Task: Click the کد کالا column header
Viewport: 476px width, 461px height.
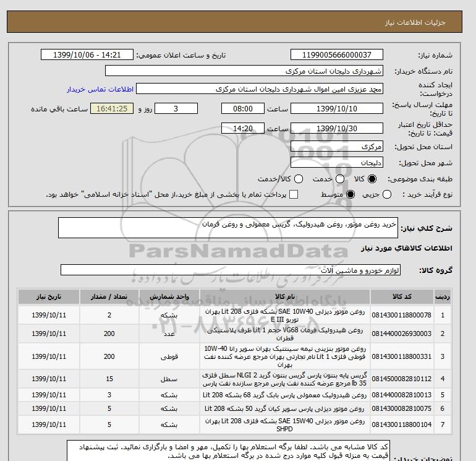Action: coord(402,296)
